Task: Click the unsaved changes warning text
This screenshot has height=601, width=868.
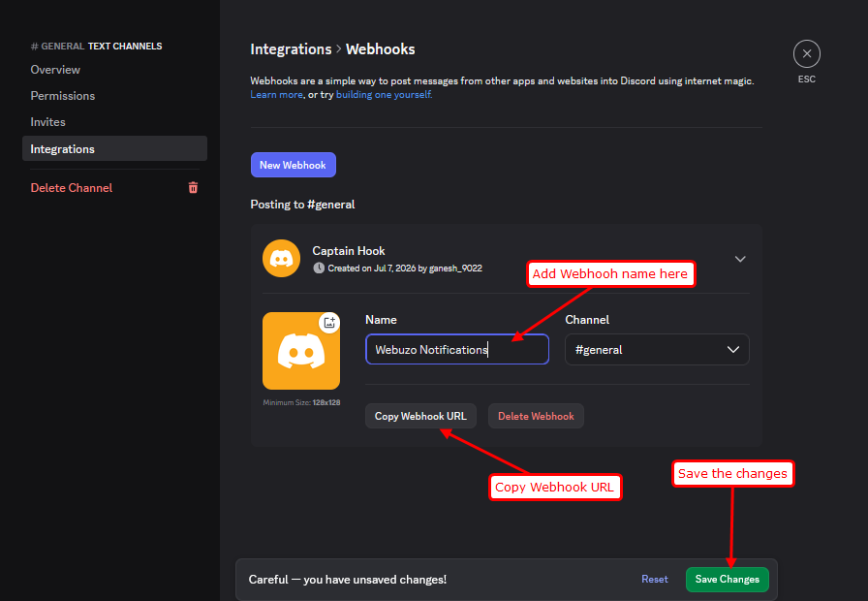Action: [348, 580]
